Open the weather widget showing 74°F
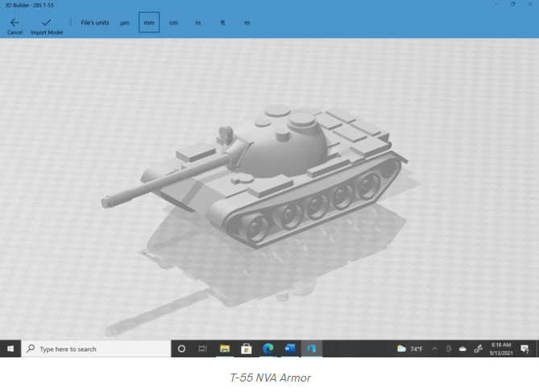Viewport: 539px width, 392px height. (409, 349)
